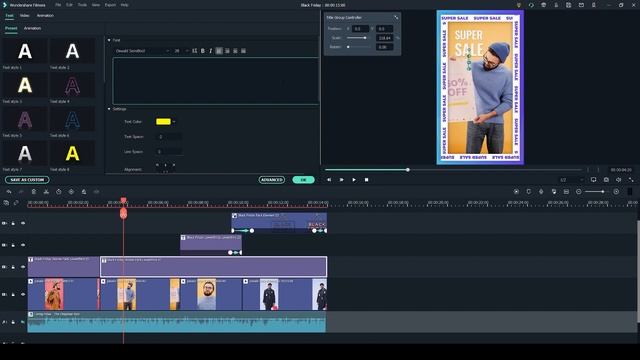
Task: Open text spacing icon beside font size
Action: pos(194,51)
